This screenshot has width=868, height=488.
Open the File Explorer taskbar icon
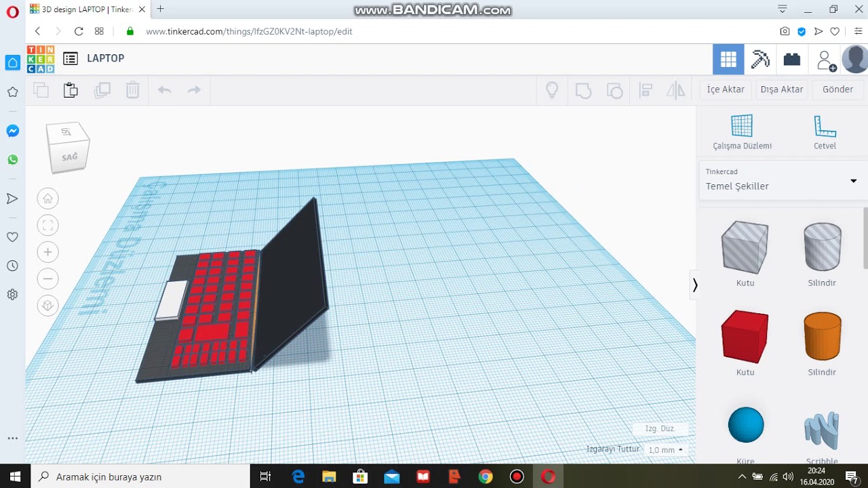[329, 476]
